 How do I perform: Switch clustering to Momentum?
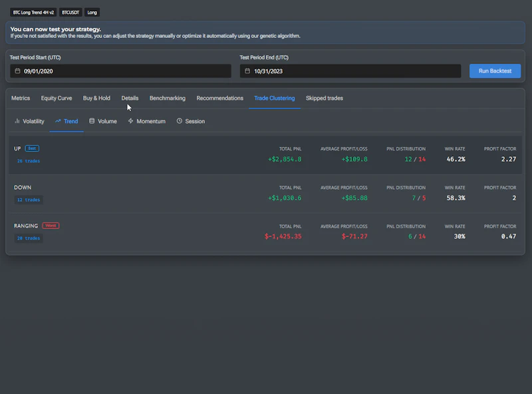[146, 121]
